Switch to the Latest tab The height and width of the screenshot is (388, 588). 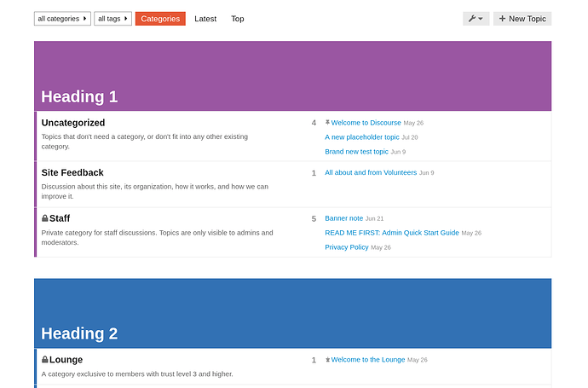click(x=205, y=19)
